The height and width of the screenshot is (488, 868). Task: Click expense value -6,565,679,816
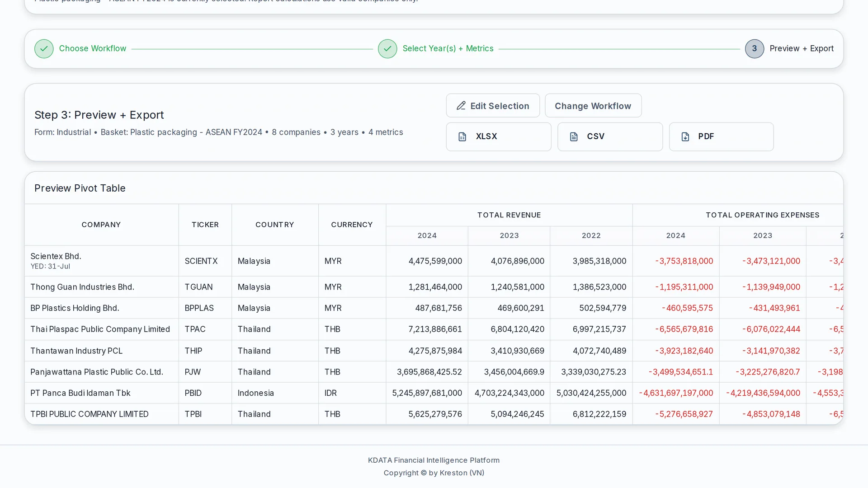(x=684, y=329)
